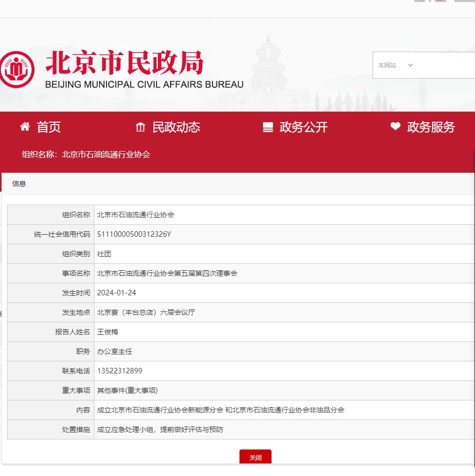Image resolution: width=475 pixels, height=476 pixels.
Task: Select the value 其他事件(重大事项)
Action: click(x=127, y=390)
